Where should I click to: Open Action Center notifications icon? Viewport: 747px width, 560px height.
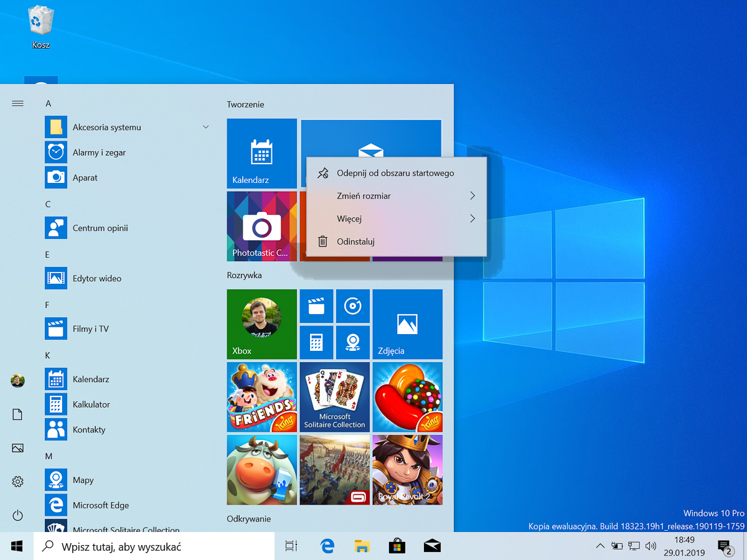pyautogui.click(x=725, y=547)
